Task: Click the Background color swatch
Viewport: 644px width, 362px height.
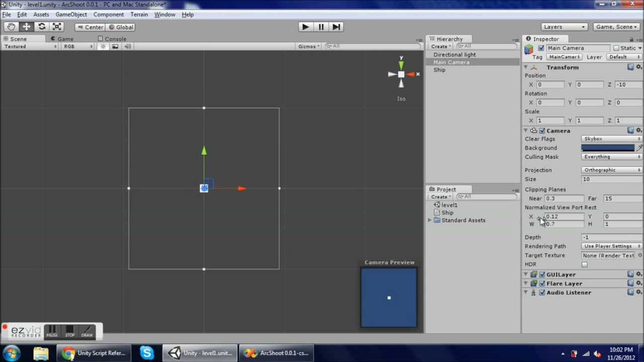Action: 608,148
